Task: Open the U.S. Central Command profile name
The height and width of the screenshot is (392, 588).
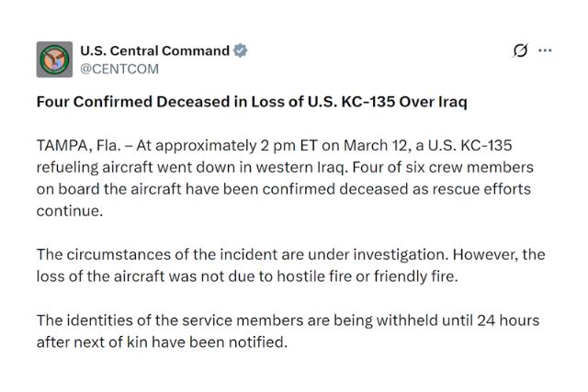Action: click(x=154, y=50)
